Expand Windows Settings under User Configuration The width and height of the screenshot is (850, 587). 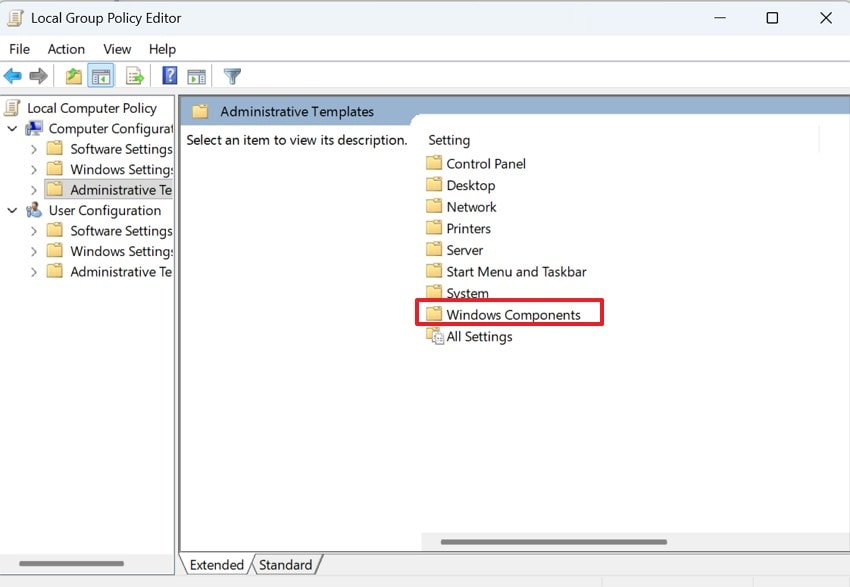pyautogui.click(x=34, y=251)
